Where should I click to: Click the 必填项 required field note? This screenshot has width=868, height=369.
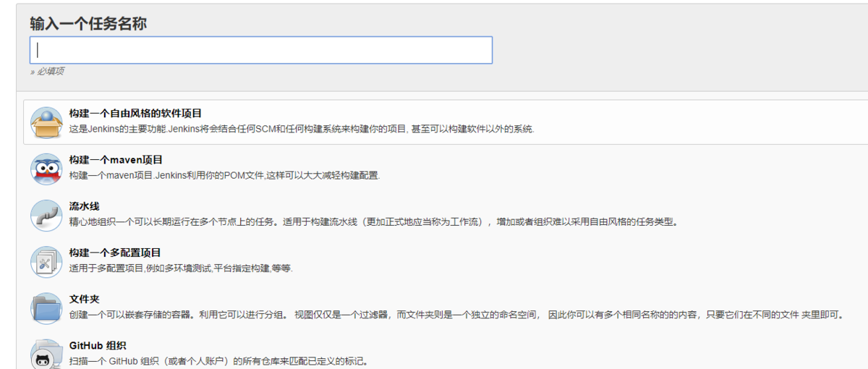click(47, 71)
